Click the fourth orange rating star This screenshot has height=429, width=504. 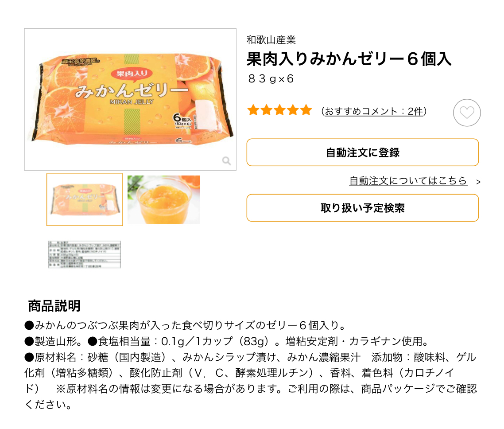[x=293, y=110]
